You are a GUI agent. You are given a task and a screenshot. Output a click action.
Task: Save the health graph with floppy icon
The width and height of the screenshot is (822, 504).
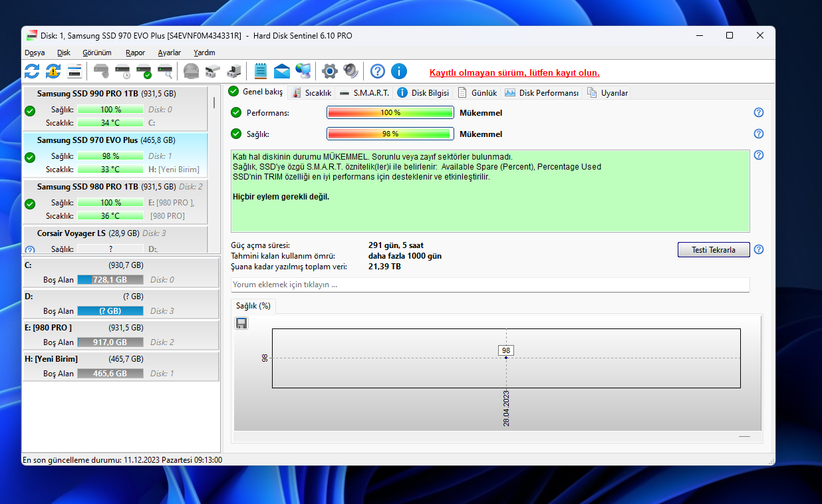pyautogui.click(x=241, y=323)
